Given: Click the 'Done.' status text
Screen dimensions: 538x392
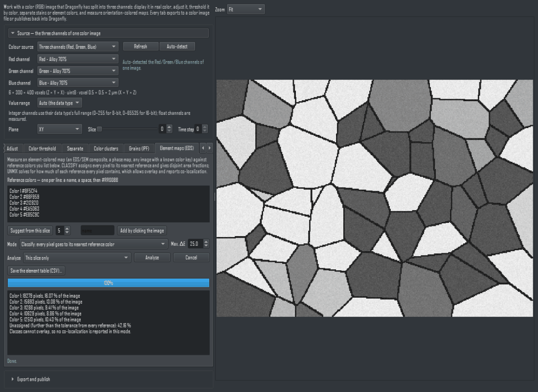Looking at the screenshot, I should (x=12, y=361).
